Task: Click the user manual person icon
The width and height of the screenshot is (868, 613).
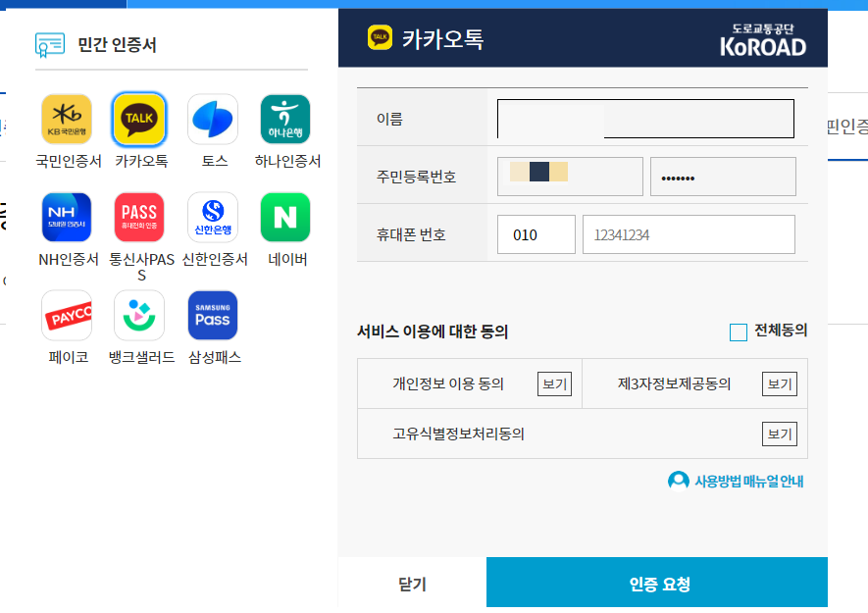Action: (678, 482)
